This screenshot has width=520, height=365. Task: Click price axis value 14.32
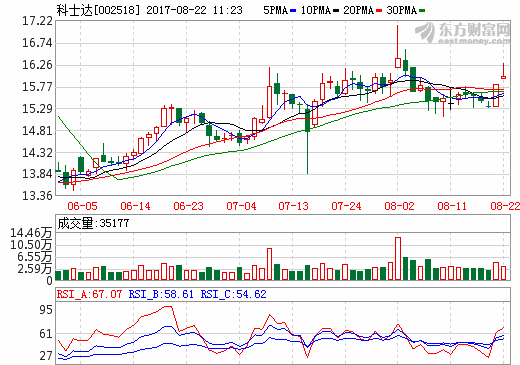pyautogui.click(x=37, y=153)
